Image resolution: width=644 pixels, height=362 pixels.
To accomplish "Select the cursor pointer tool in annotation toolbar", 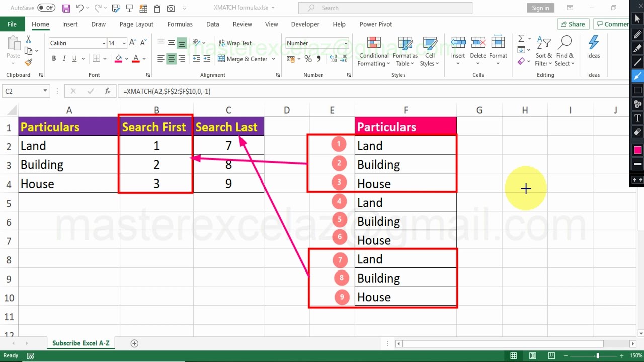I will click(x=637, y=19).
